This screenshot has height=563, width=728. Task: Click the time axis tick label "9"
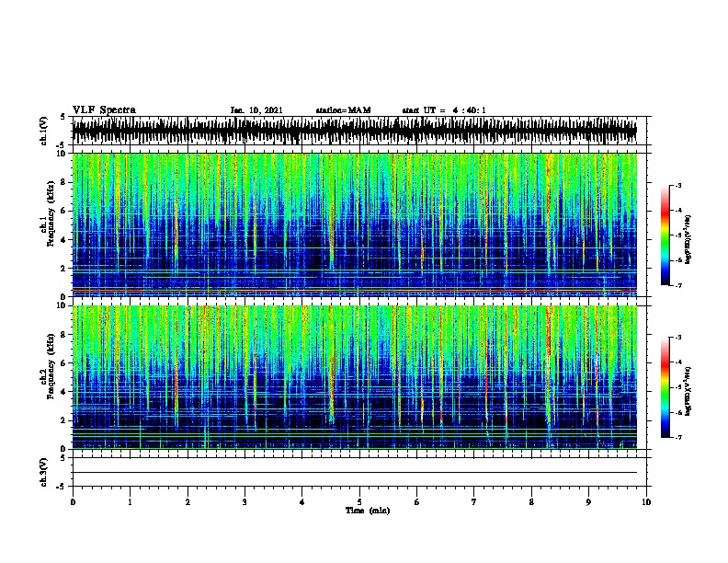point(588,502)
